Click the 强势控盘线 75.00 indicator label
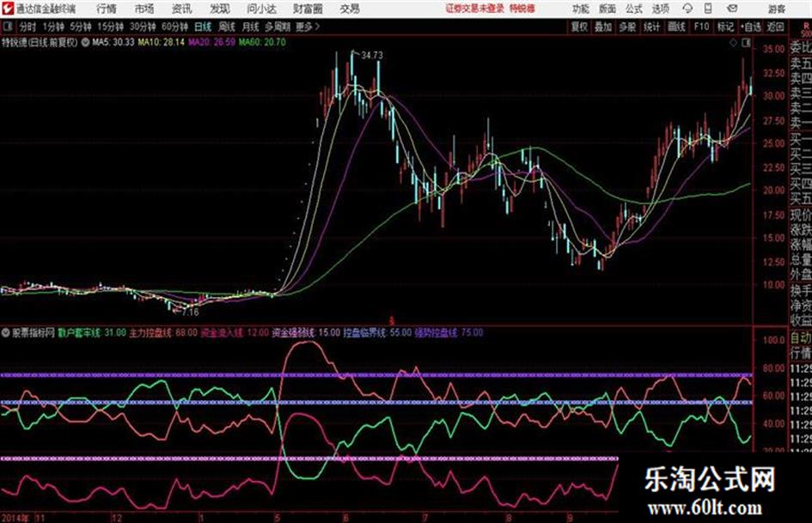The height and width of the screenshot is (523, 812). point(449,332)
